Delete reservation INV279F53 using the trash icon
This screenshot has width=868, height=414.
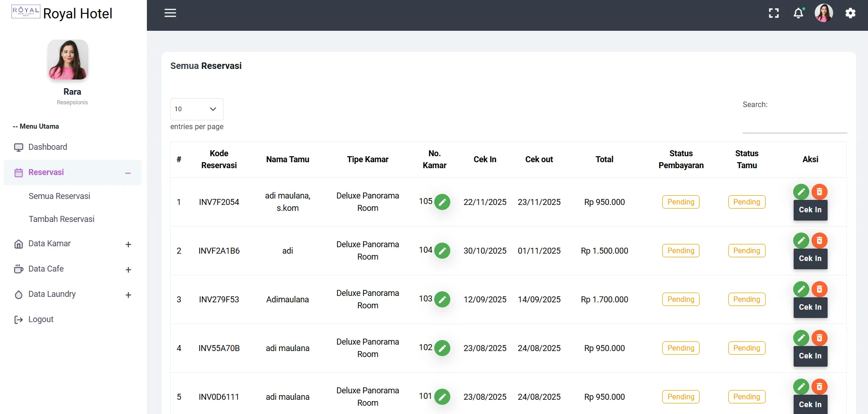click(x=819, y=289)
